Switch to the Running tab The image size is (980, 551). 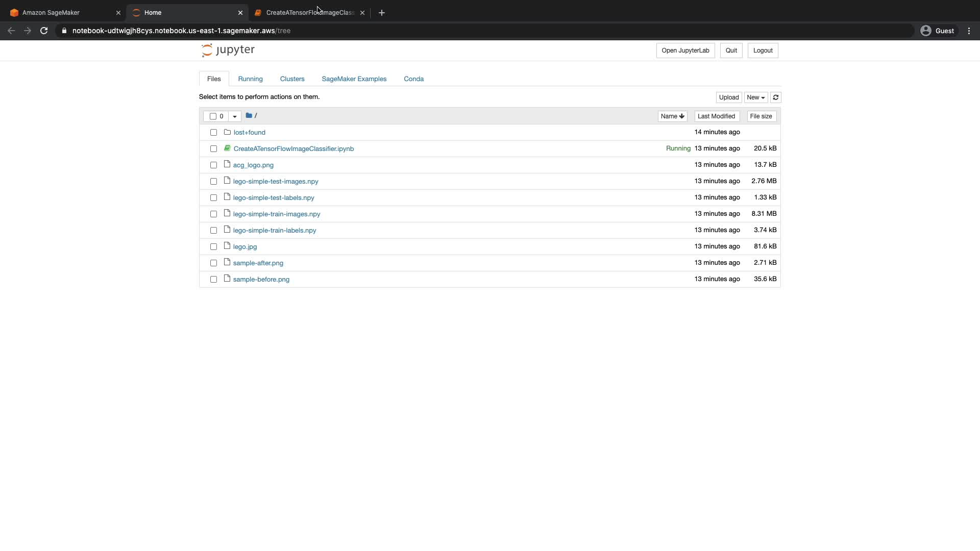[x=250, y=79]
